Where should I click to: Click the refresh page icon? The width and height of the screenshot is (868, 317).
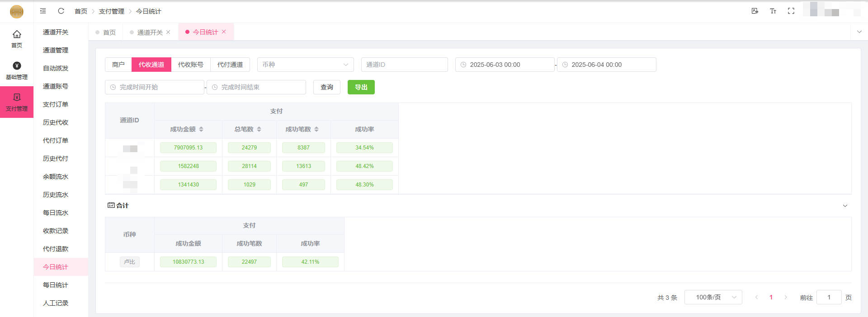pyautogui.click(x=61, y=11)
